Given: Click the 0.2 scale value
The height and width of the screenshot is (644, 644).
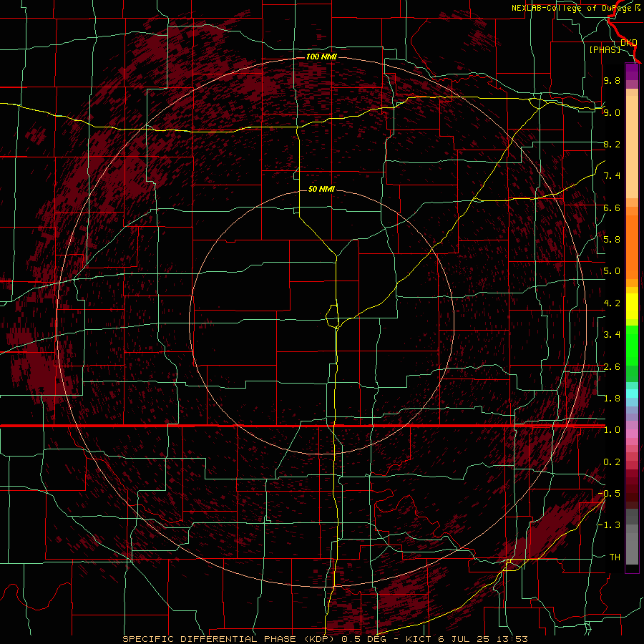Looking at the screenshot, I should (x=612, y=462).
